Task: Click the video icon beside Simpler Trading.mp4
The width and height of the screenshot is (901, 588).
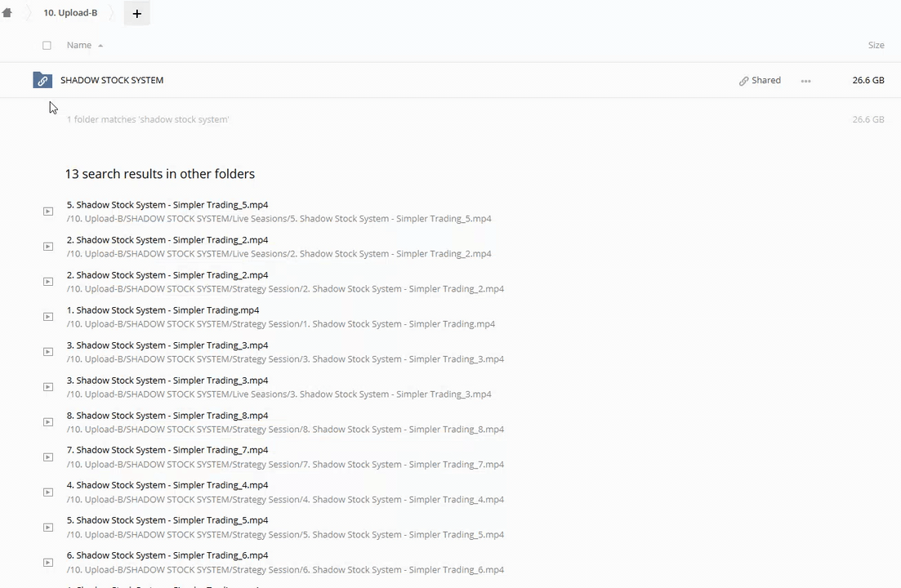Action: tap(48, 317)
